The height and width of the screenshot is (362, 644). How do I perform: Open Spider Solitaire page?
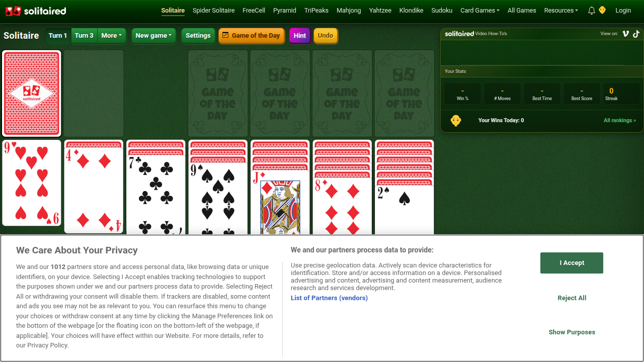214,11
